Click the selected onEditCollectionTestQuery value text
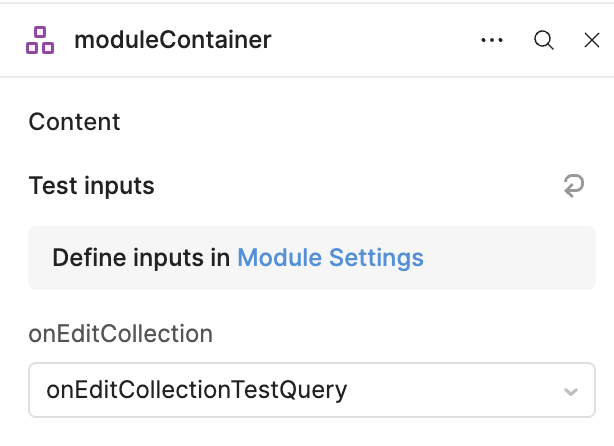Image resolution: width=614 pixels, height=446 pixels. 196,390
